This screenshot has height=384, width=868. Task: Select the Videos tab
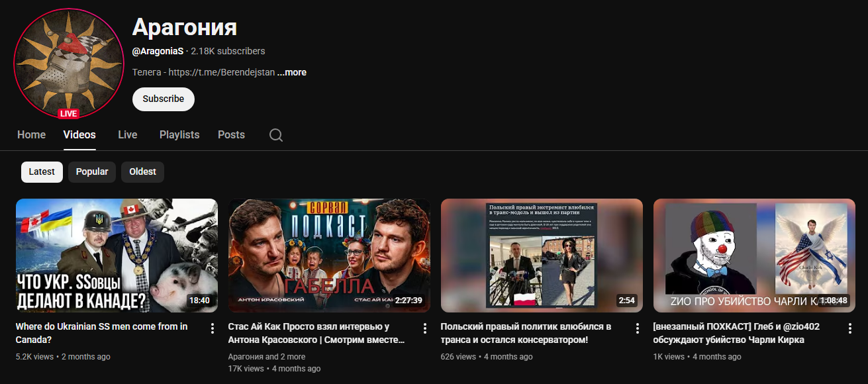pyautogui.click(x=79, y=134)
